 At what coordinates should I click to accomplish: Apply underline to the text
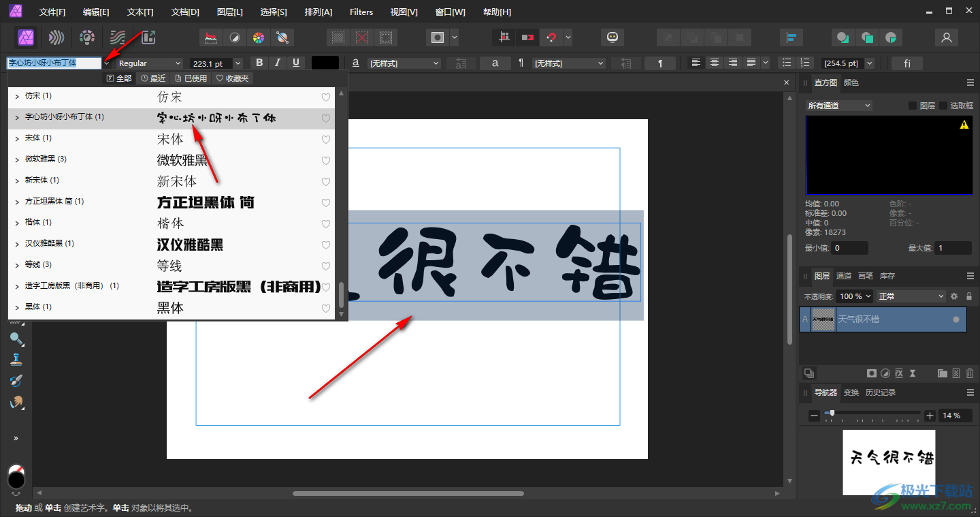pos(295,63)
